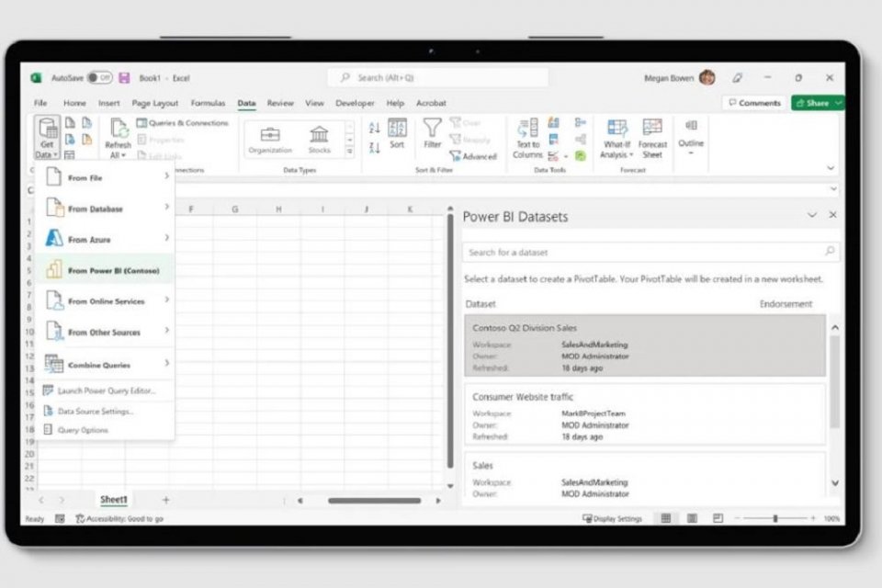
Task: Open What-If Analysis menu
Action: 616,139
